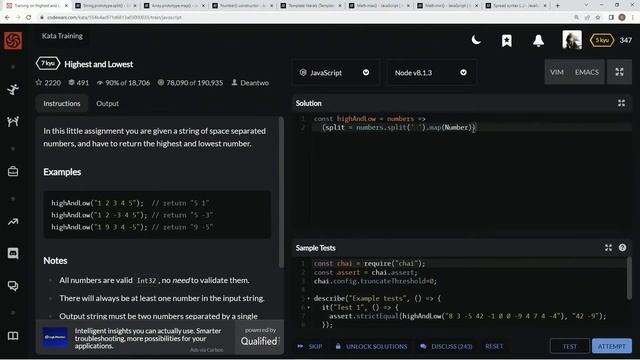Image resolution: width=640 pixels, height=360 pixels.
Task: Open the Kumite sparring sidebar icon
Action: click(13, 121)
